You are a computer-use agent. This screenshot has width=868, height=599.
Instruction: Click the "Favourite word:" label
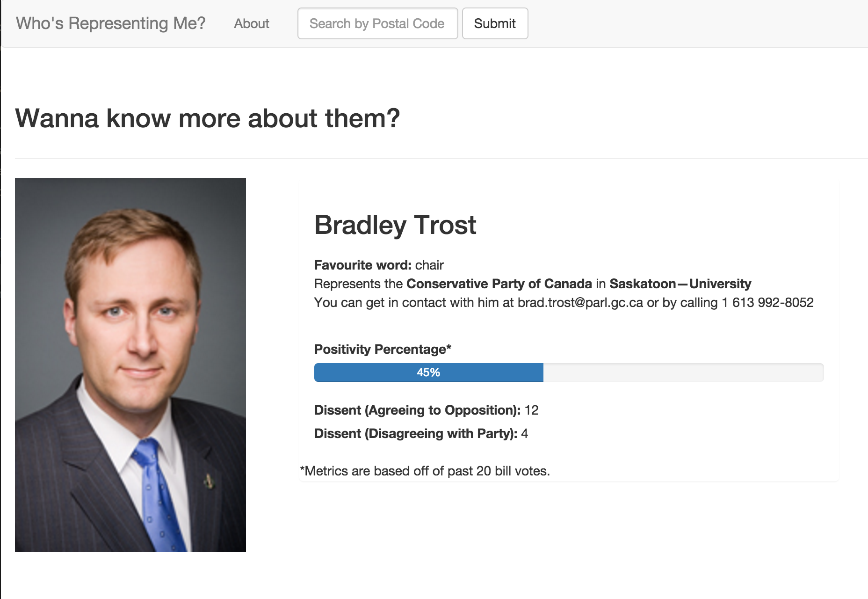point(362,265)
